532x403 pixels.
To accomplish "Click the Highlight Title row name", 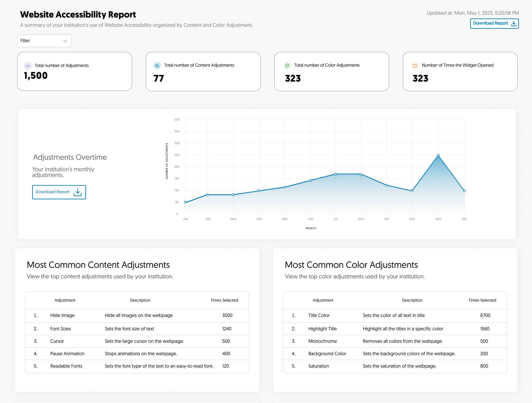I will tap(322, 329).
